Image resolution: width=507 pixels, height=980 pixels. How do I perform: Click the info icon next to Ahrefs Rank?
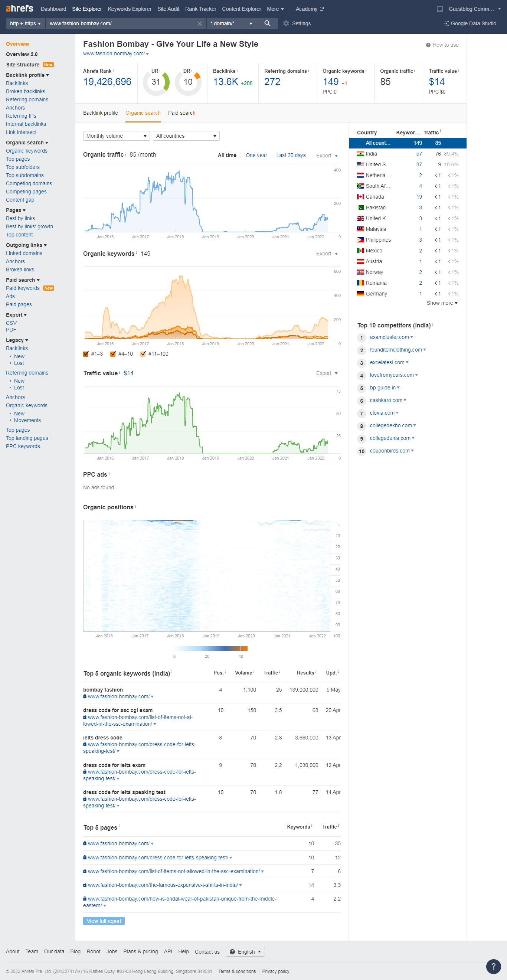113,71
